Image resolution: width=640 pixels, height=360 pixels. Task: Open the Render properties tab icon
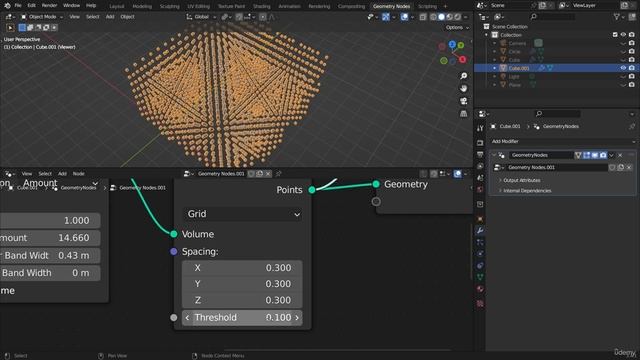tap(480, 143)
